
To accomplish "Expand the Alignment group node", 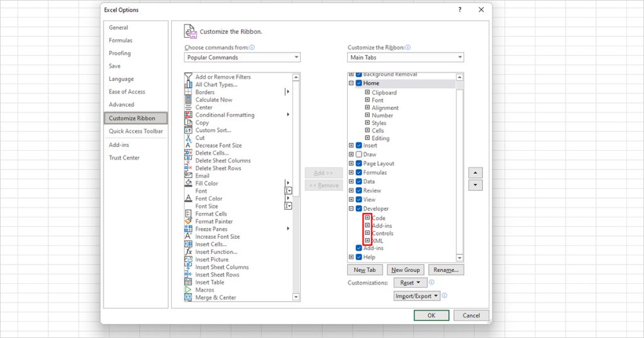I will [367, 107].
